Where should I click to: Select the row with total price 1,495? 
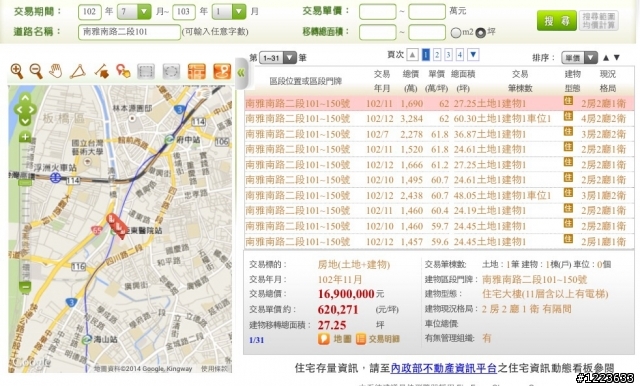pyautogui.click(x=439, y=180)
